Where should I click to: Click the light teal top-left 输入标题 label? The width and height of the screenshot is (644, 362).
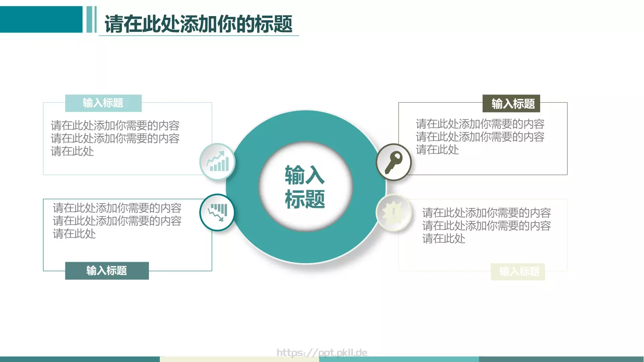coord(103,103)
